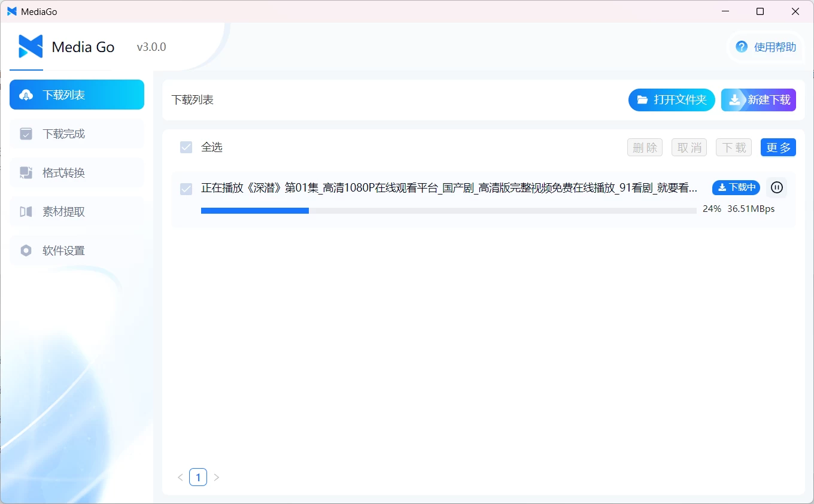Click the 使用帮助 question mark icon
This screenshot has width=814, height=504.
pos(740,46)
